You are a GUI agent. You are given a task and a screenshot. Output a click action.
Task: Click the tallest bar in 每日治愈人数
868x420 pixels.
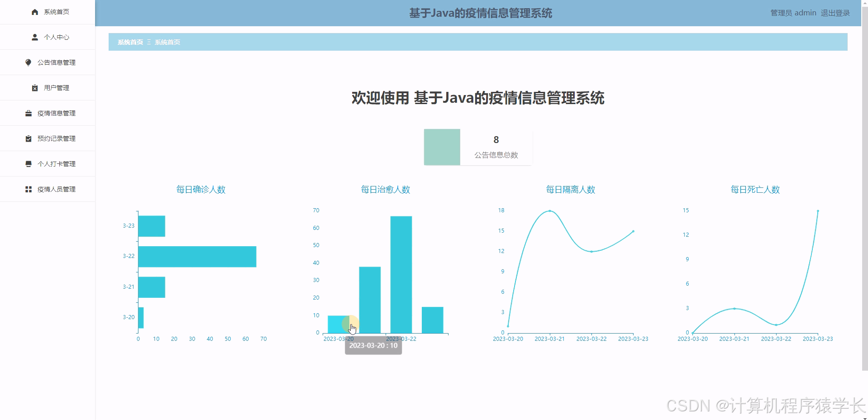[x=401, y=275]
